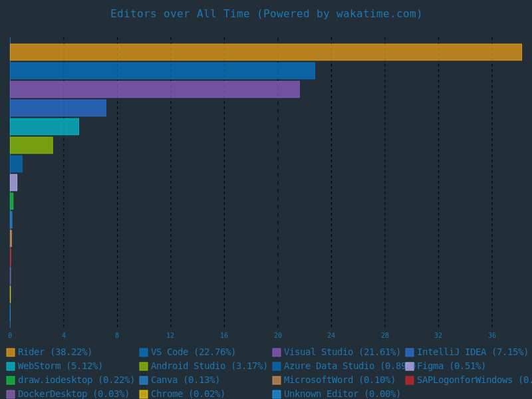Click the purple Visual Studio bar
The width and height of the screenshot is (532, 399).
[x=154, y=89]
